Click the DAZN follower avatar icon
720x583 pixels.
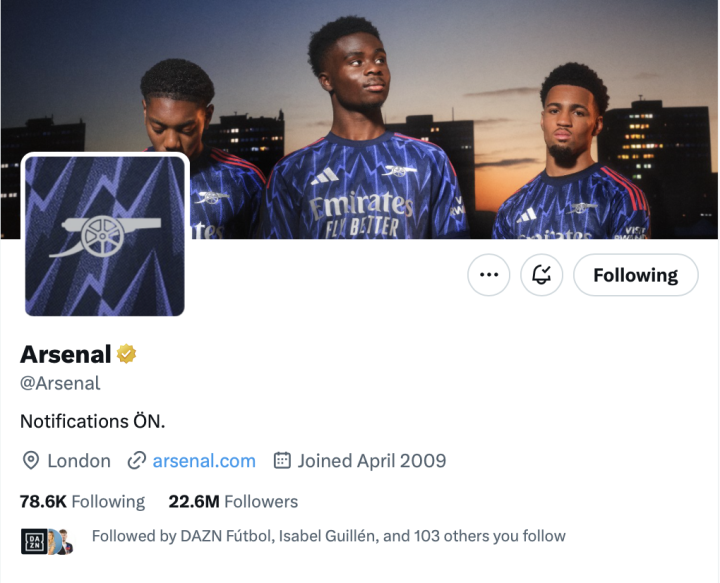(34, 541)
